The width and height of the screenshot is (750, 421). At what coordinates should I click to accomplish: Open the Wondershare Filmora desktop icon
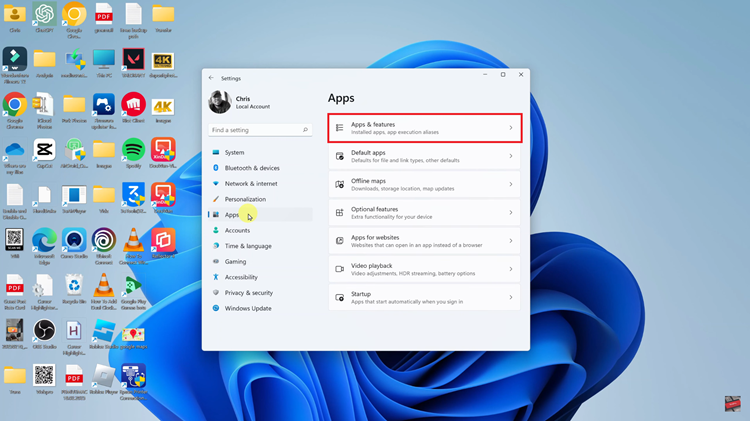[15, 65]
